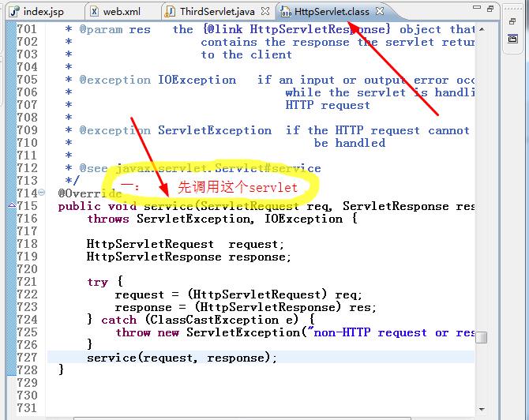Click the vertical scrollbar down arrow

[482, 409]
